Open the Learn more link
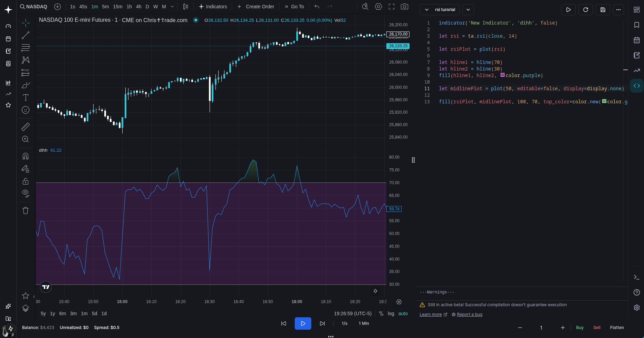 (x=431, y=314)
